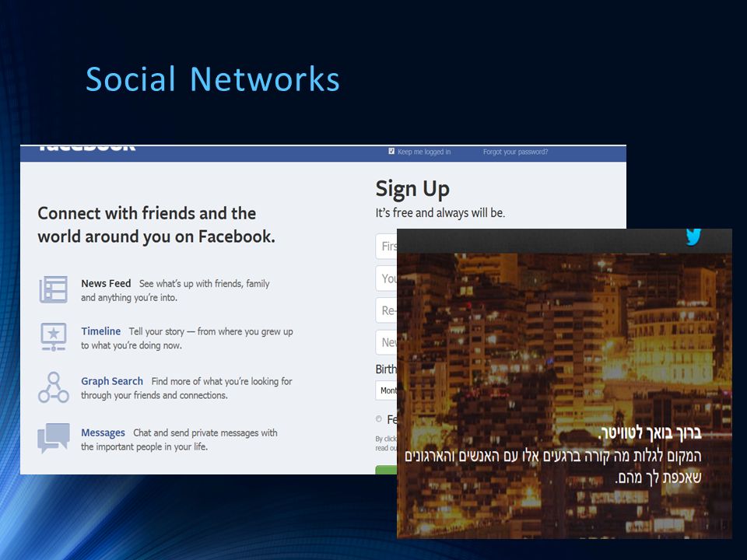
Task: Open the Timeline feature link
Action: click(100, 331)
